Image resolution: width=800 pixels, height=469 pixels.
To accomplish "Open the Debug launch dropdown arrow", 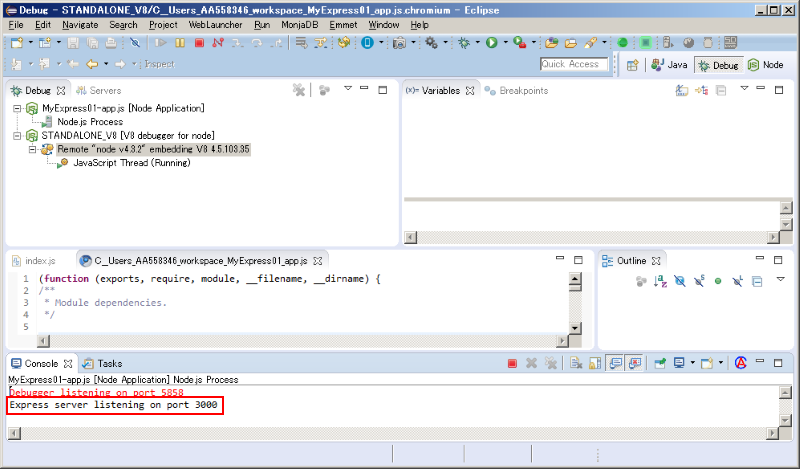I will pyautogui.click(x=478, y=42).
